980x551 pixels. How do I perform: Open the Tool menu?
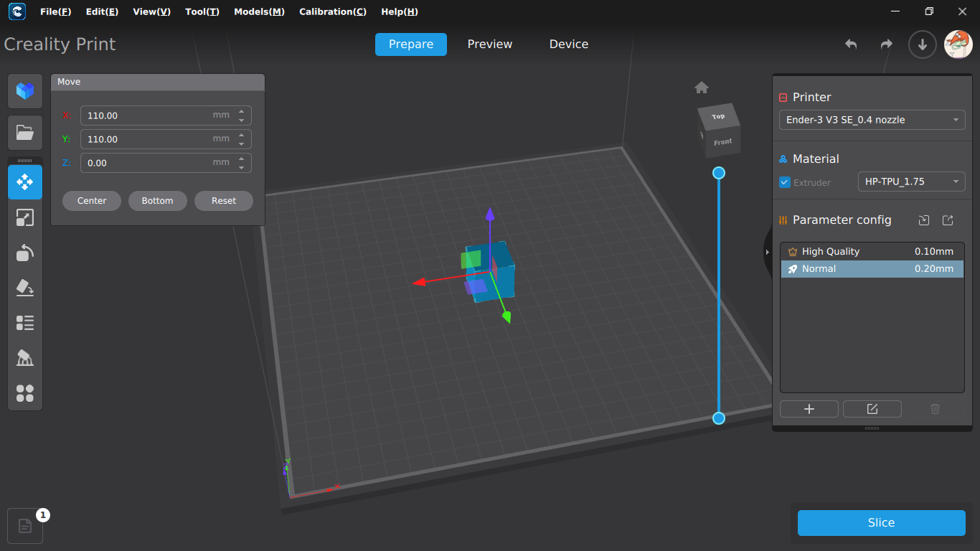click(x=202, y=11)
